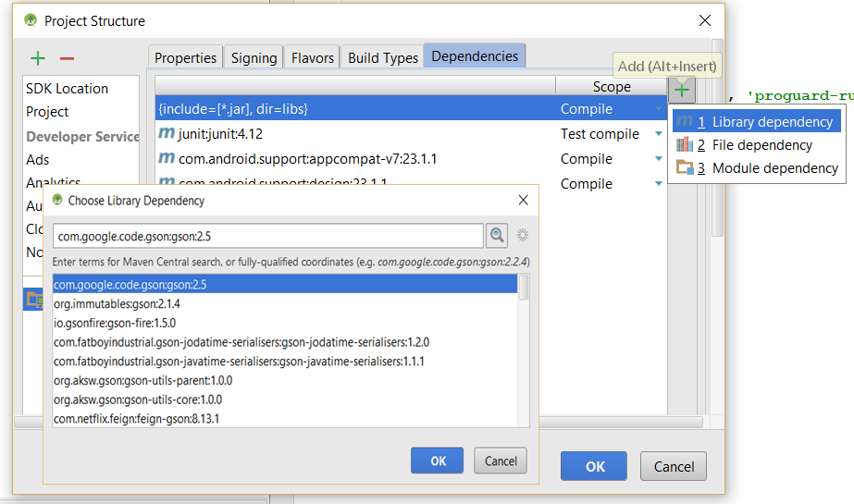Select org.immutables:gson:2.1.4 result
The width and height of the screenshot is (854, 504).
pyautogui.click(x=285, y=303)
